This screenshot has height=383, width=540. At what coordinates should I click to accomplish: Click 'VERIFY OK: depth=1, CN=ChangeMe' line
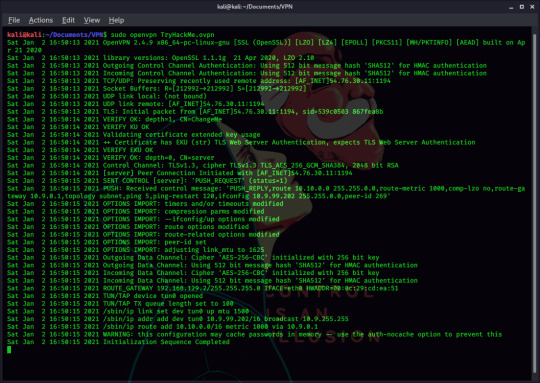click(x=114, y=119)
